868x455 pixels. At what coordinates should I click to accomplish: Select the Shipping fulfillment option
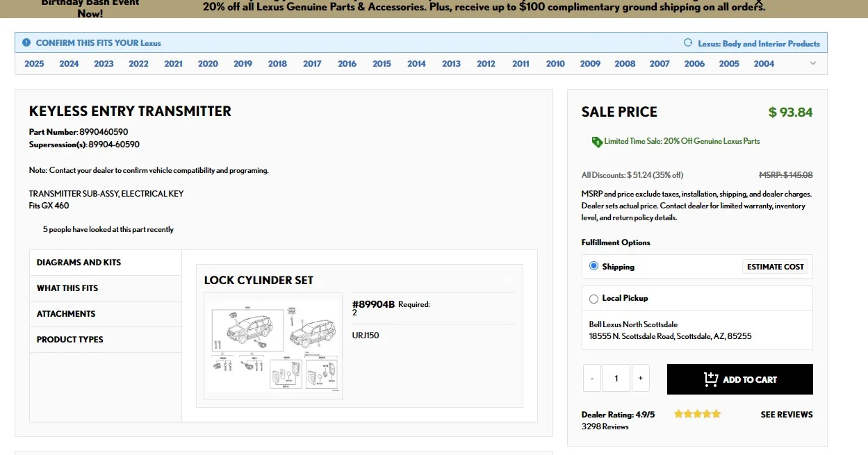tap(593, 266)
